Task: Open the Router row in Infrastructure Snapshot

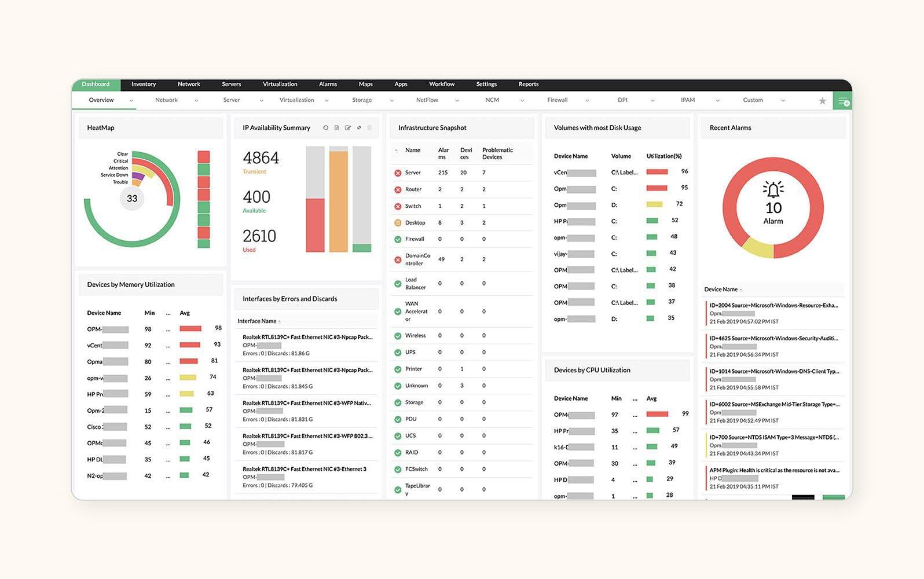Action: (x=413, y=189)
